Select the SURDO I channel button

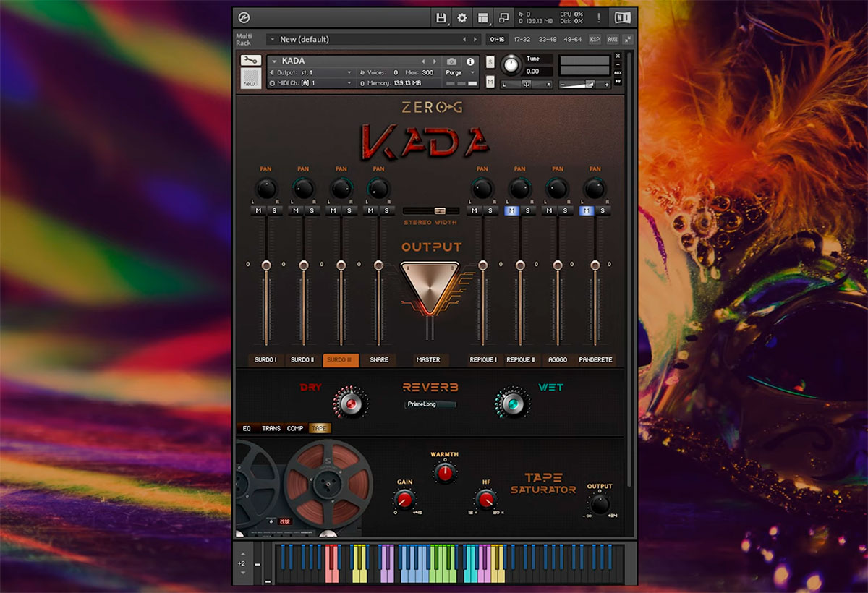265,359
